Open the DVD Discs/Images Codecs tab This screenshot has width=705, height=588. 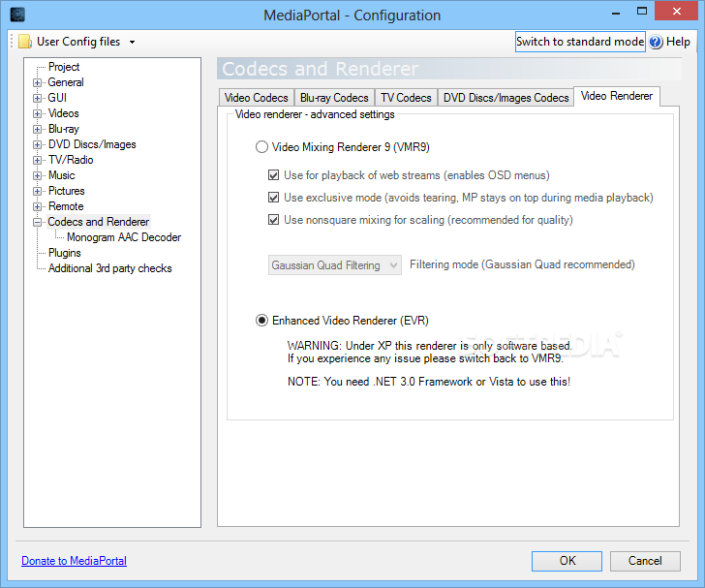click(x=506, y=98)
